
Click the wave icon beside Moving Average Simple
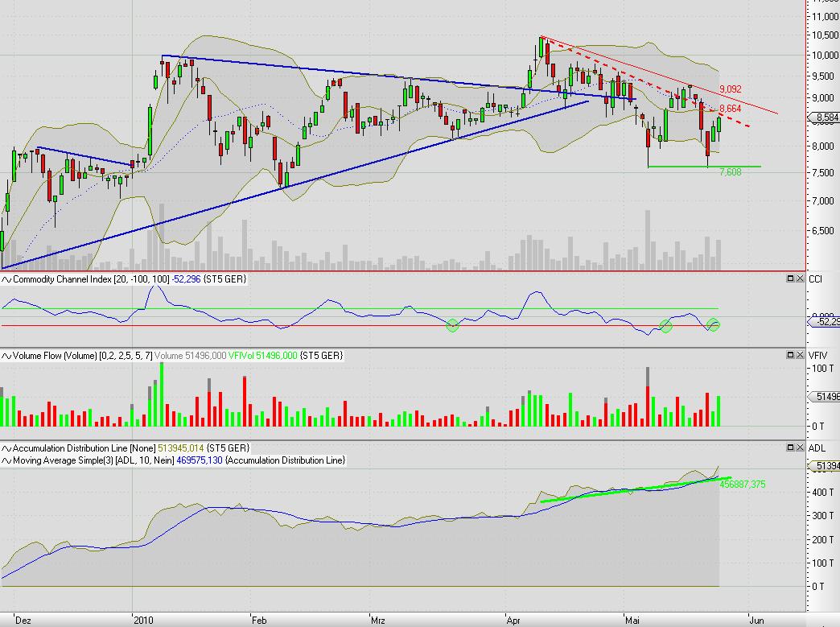pos(6,460)
